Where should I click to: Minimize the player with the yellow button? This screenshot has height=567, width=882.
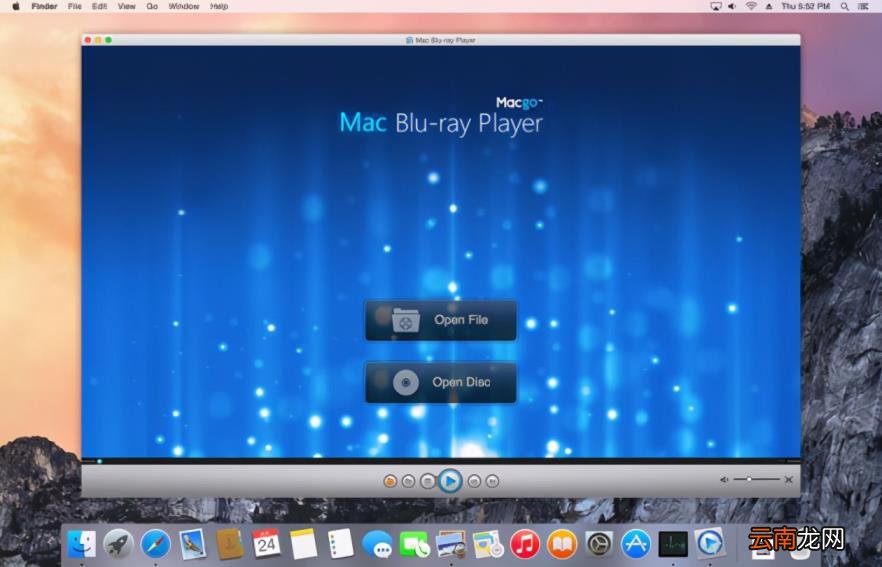pos(98,40)
